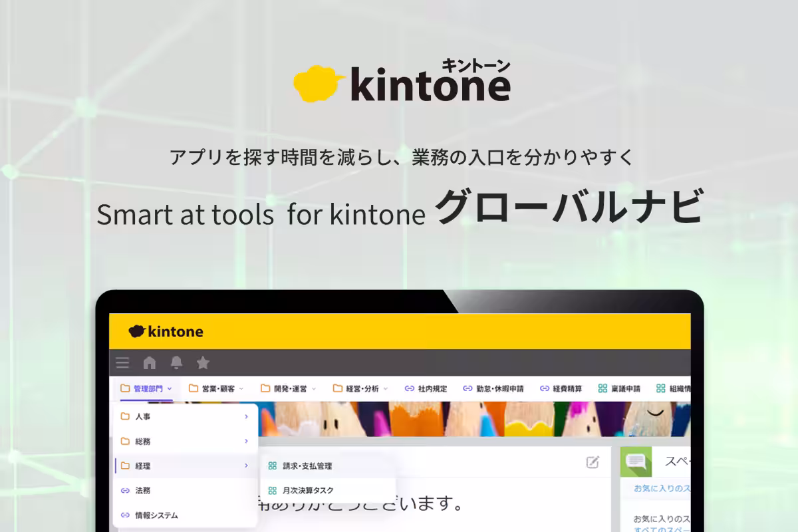Open the hamburger menu in kintone header
798x532 pixels.
coord(122,363)
